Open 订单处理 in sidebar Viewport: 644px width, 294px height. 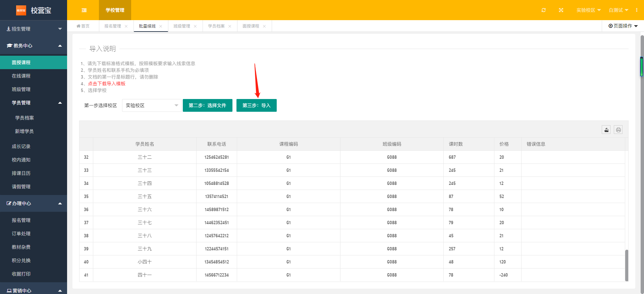[x=34, y=234]
